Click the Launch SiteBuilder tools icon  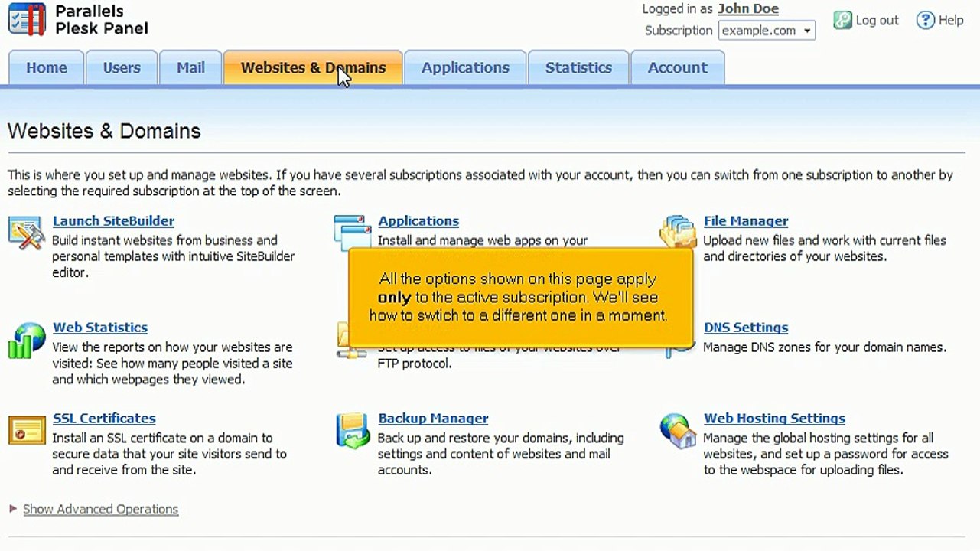click(27, 233)
